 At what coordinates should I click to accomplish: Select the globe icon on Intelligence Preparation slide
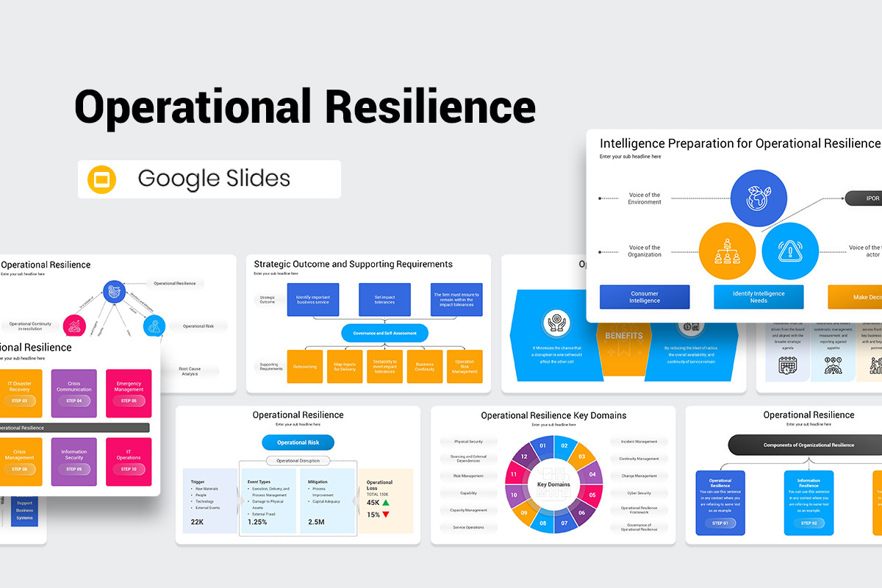759,198
